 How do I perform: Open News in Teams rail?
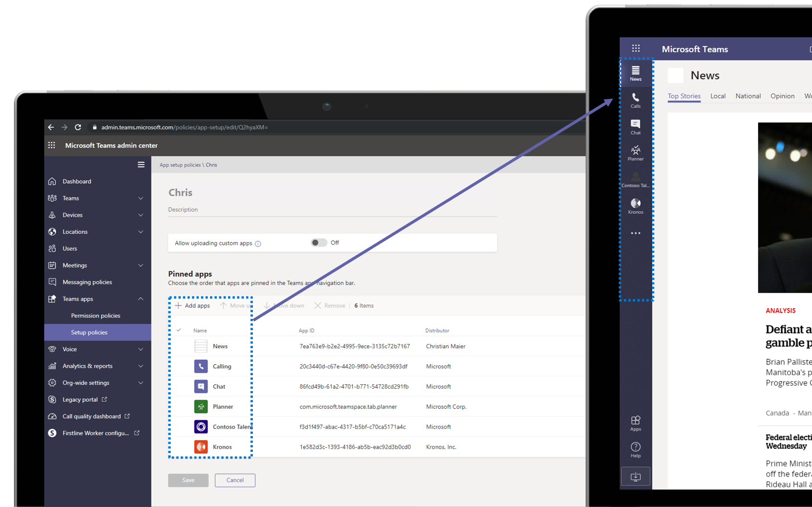click(x=636, y=73)
